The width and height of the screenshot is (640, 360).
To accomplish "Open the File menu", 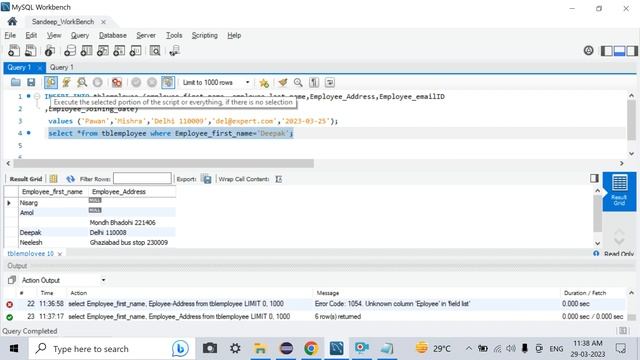I will (10, 36).
